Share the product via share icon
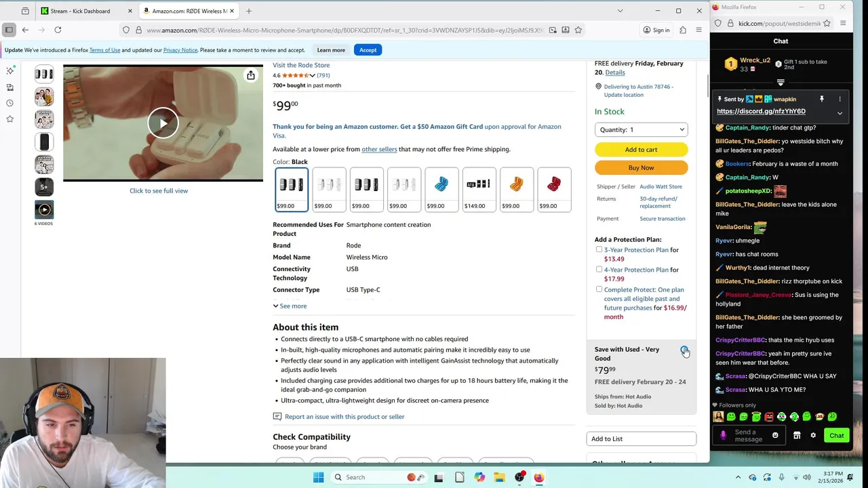 pyautogui.click(x=251, y=75)
